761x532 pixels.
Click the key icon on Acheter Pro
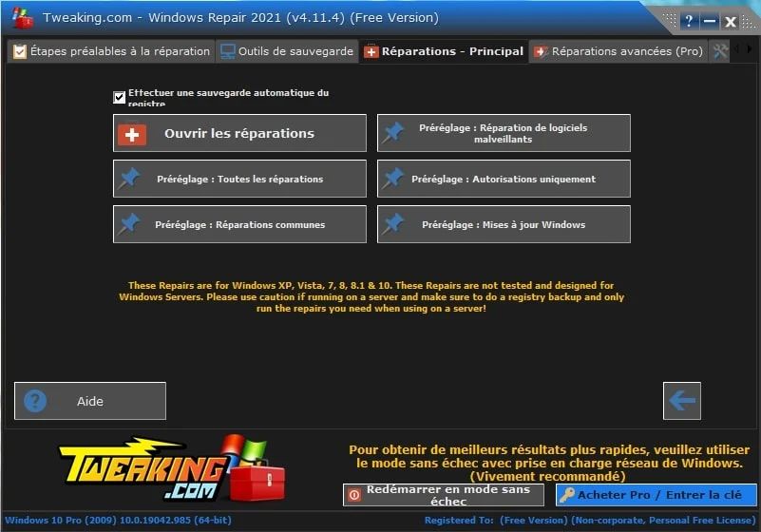567,495
